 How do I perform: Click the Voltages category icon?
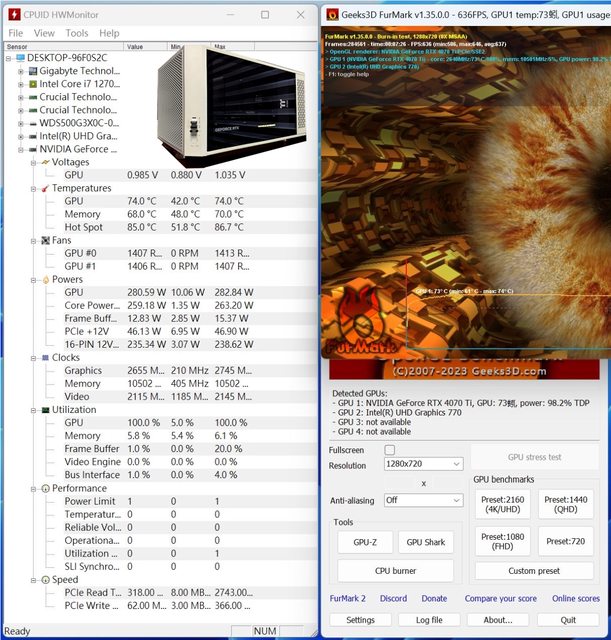44,162
